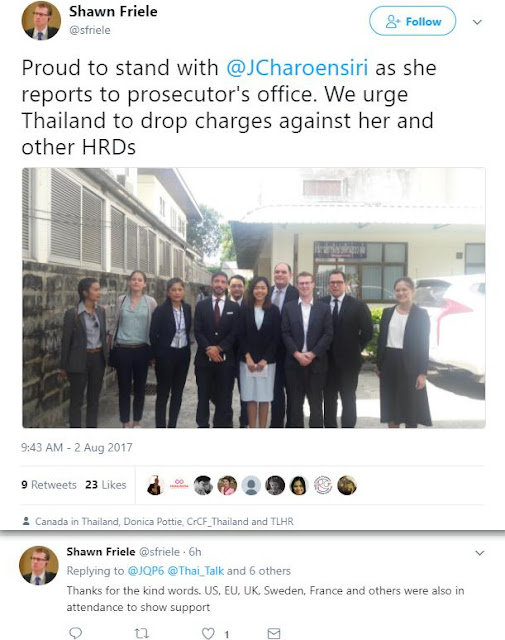The height and width of the screenshot is (640, 505).
Task: Open the @JQP6 mention in the reply
Action: (x=146, y=571)
